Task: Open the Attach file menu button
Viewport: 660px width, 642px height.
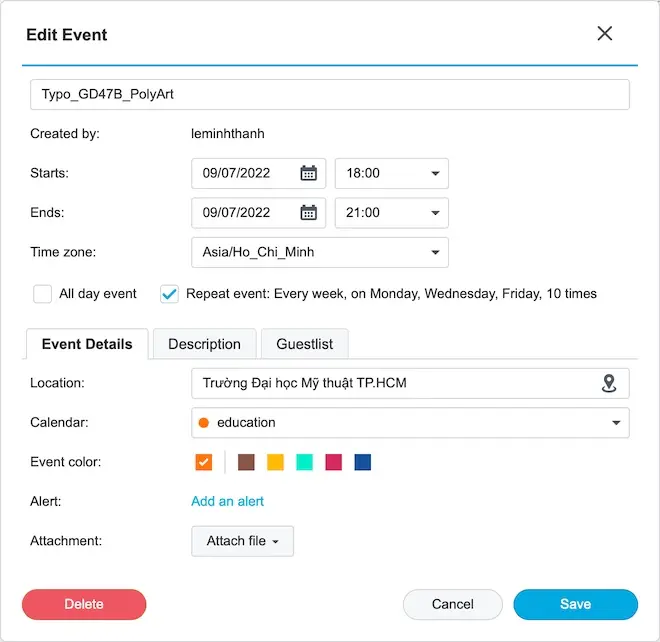Action: pyautogui.click(x=242, y=541)
